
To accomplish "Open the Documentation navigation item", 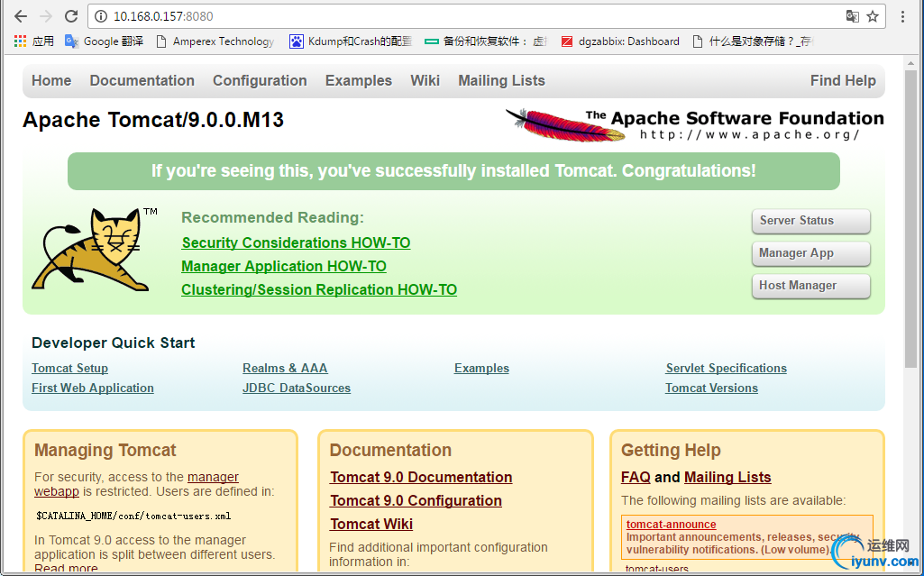I will (x=142, y=81).
